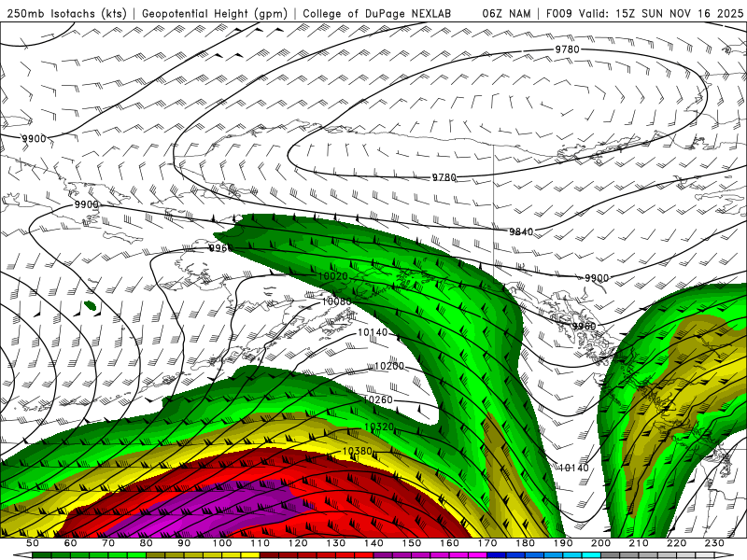Click the 130 tick on the color scale
This screenshot has width=747, height=560.
coord(335,543)
